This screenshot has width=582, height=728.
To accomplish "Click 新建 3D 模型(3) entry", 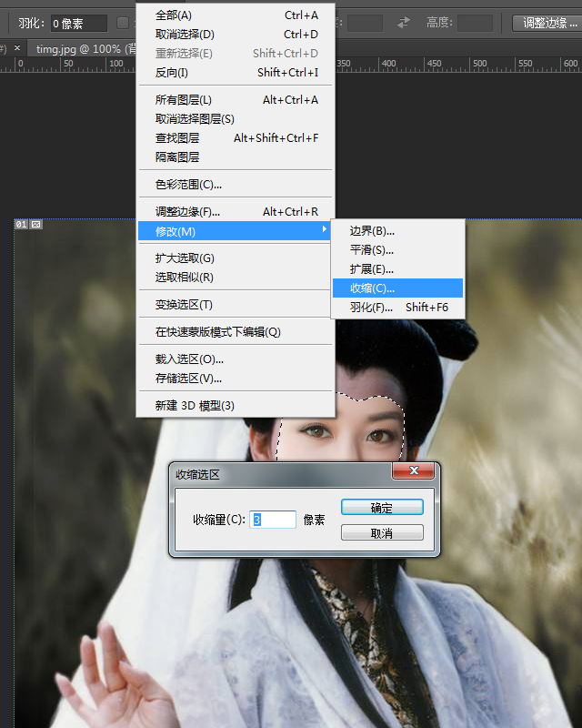I will click(236, 406).
